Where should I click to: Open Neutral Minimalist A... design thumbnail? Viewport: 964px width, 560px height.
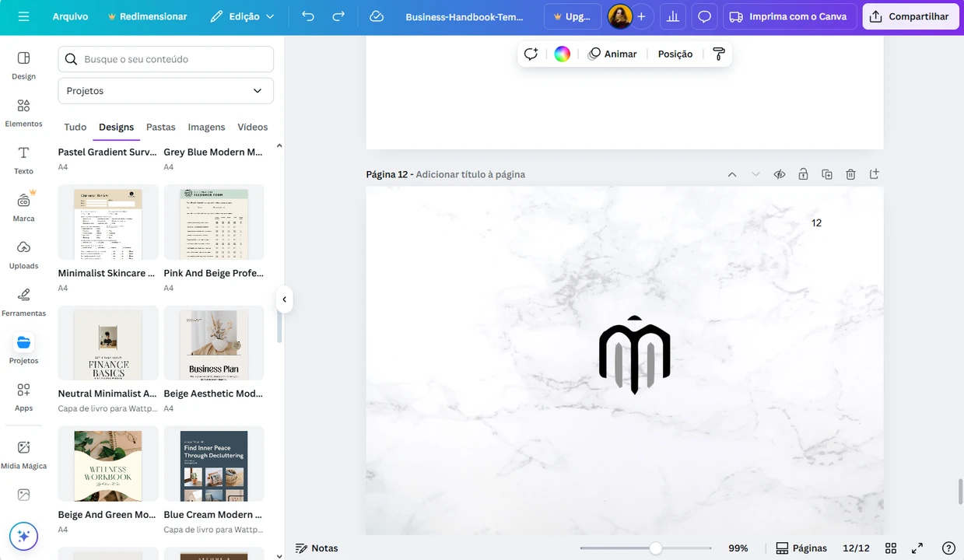[x=108, y=343]
